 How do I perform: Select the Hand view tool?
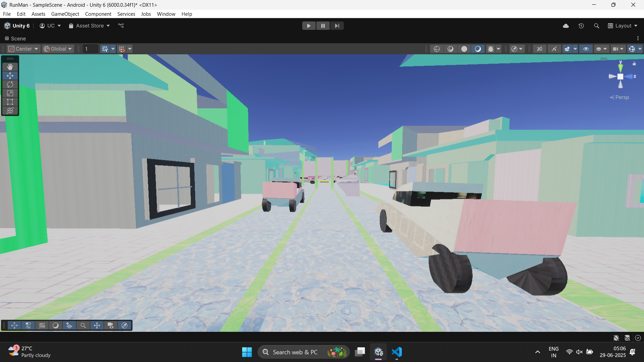tap(10, 67)
